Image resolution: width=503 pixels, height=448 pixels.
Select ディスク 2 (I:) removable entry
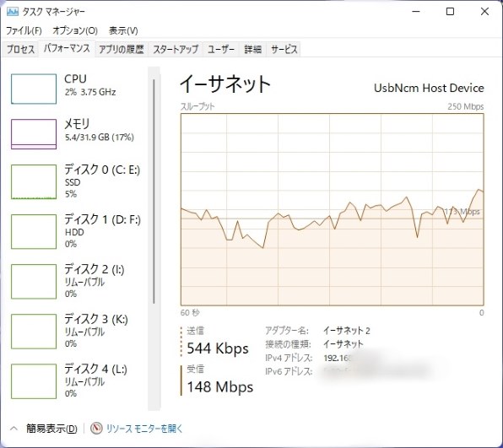76,281
